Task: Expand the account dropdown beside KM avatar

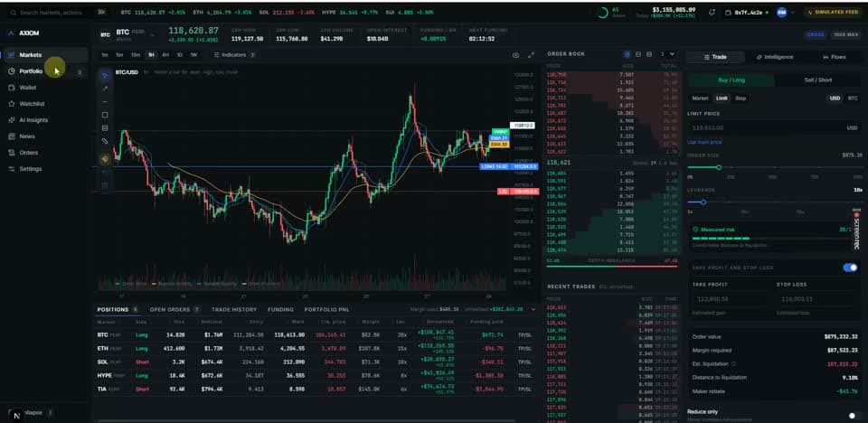Action: point(793,12)
